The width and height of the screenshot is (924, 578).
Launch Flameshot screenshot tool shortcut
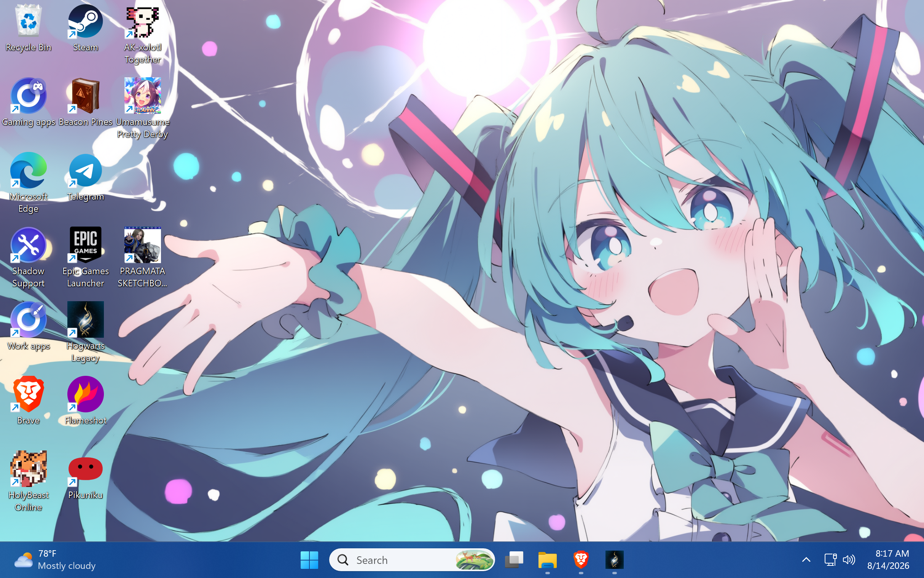[85, 401]
